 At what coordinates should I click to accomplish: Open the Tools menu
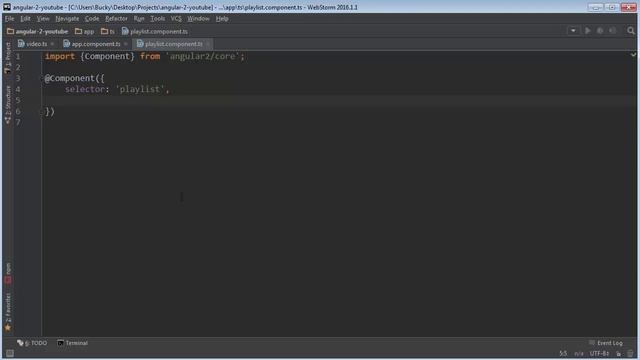coord(158,19)
